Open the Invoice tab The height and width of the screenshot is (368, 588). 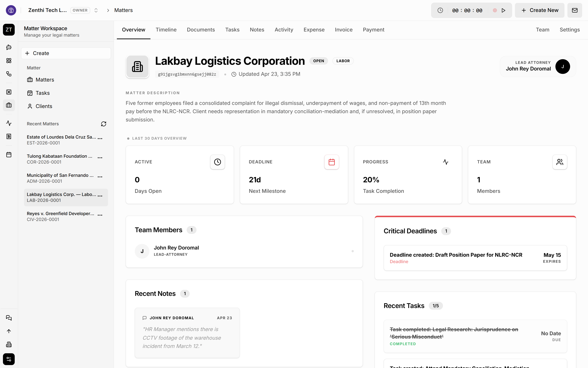[x=344, y=30]
